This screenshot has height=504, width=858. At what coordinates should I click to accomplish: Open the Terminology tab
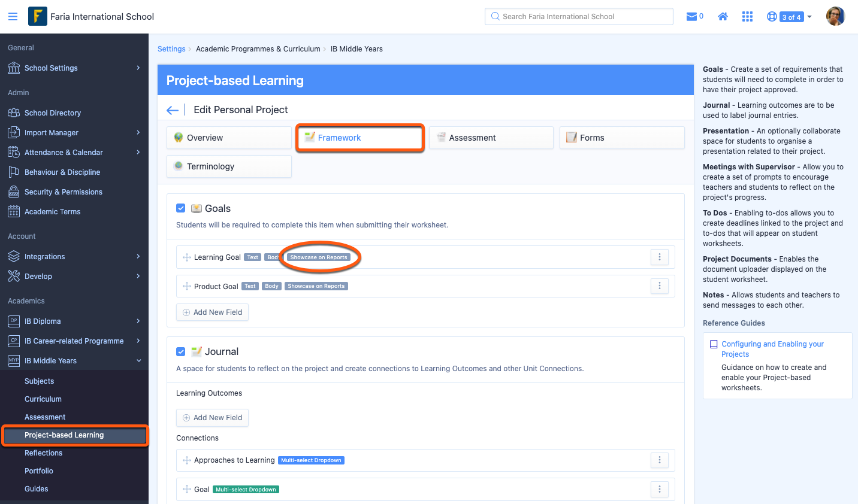pos(229,166)
